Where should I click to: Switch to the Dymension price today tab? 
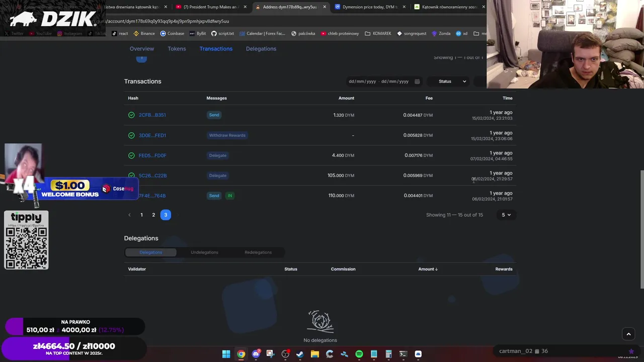pyautogui.click(x=370, y=7)
